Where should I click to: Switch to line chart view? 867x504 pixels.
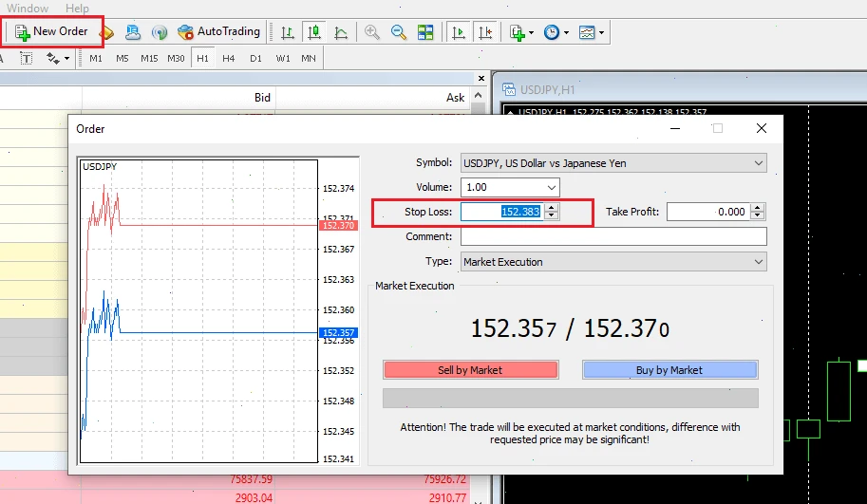341,32
